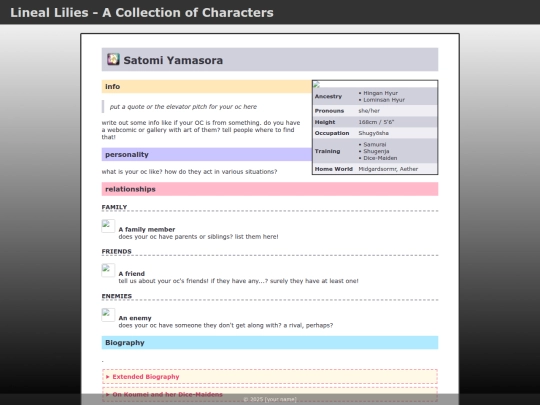Click the friend description text
This screenshot has height=405, width=540.
pos(238,281)
